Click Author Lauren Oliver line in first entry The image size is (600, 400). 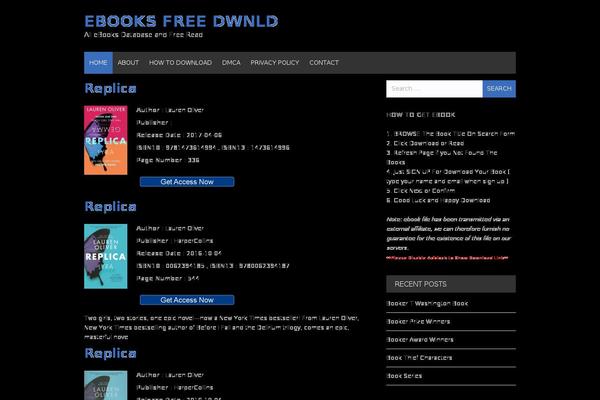(x=170, y=110)
